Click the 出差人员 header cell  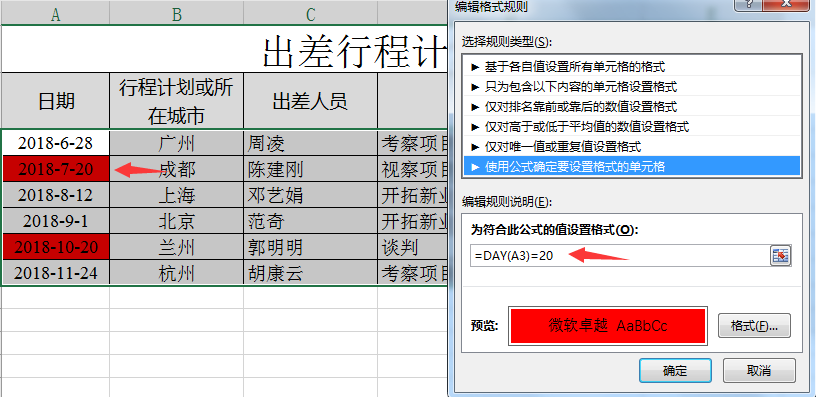[311, 101]
